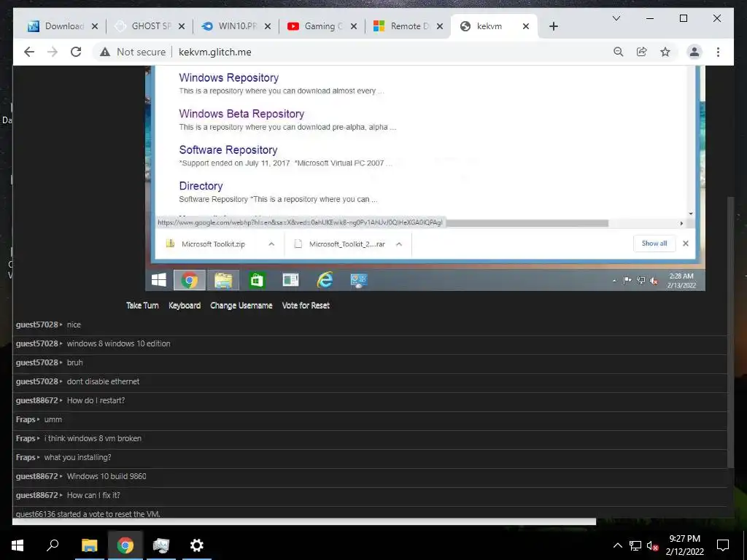Open host File Explorer taskbar icon

tap(89, 545)
